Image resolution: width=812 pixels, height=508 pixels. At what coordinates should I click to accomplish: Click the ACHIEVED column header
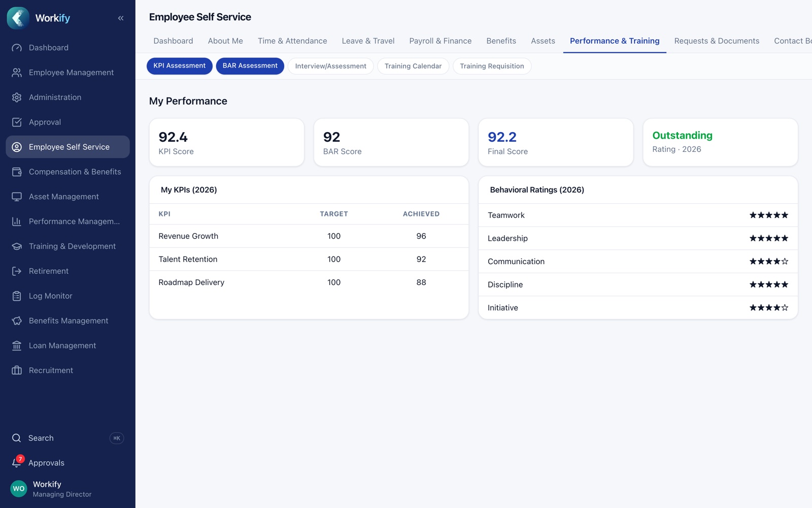[421, 214]
